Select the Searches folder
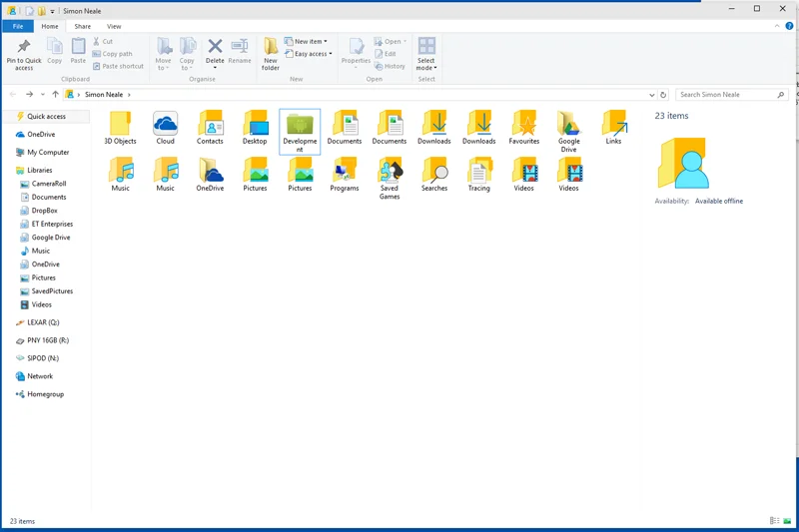799x532 pixels. coord(434,175)
